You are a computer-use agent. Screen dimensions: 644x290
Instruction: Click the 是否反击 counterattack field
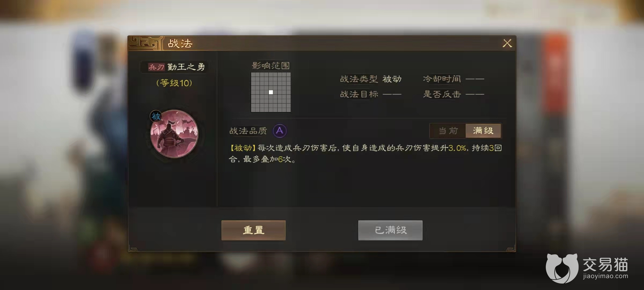(x=453, y=94)
